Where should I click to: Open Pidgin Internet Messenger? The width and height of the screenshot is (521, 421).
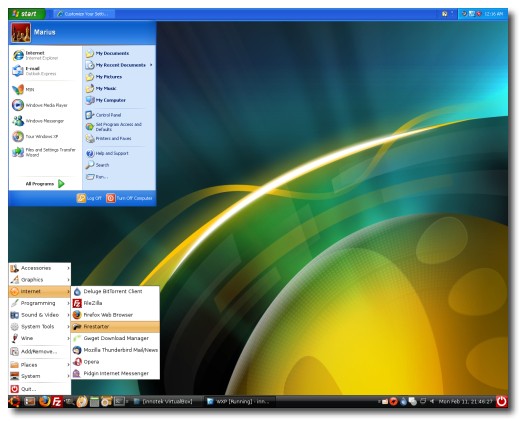tap(115, 373)
